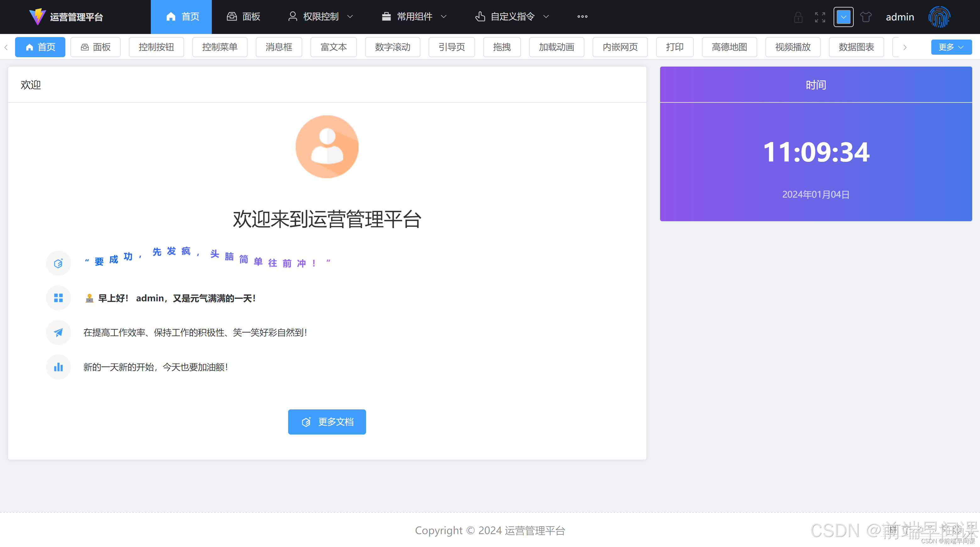Click the user avatar image
980x547 pixels.
coord(327,146)
